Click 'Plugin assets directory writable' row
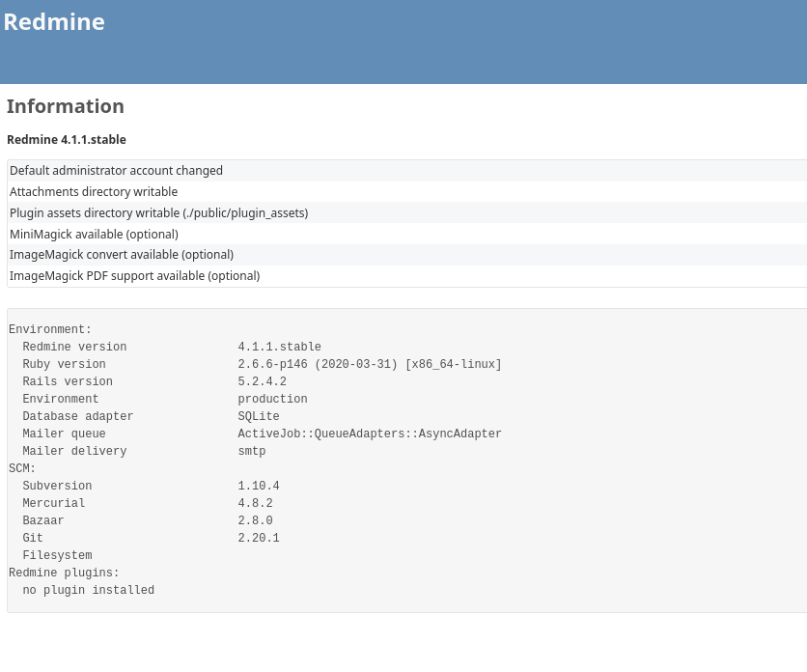 (x=407, y=212)
